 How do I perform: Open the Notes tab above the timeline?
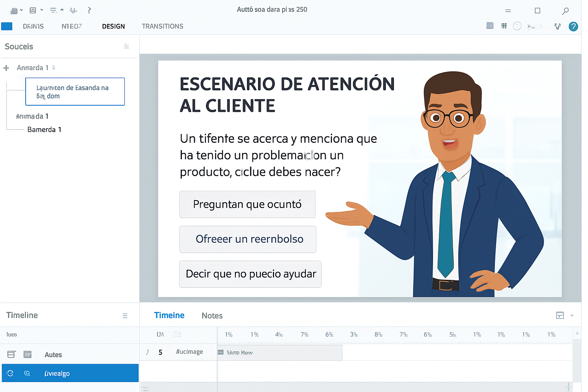tap(212, 315)
